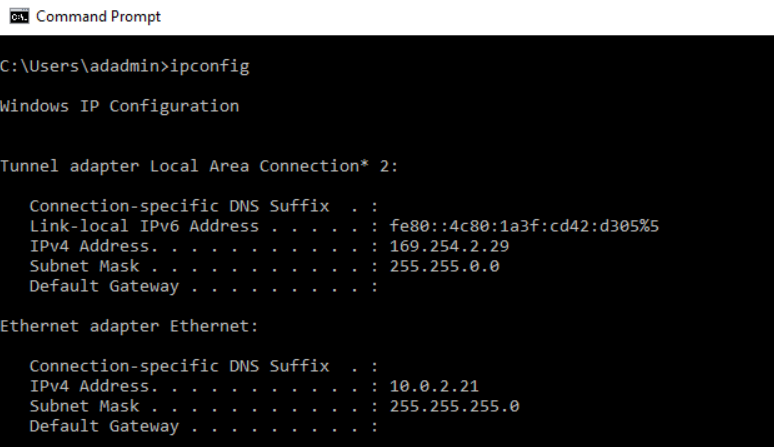Click the Windows IP Configuration heading
774x447 pixels.
120,106
